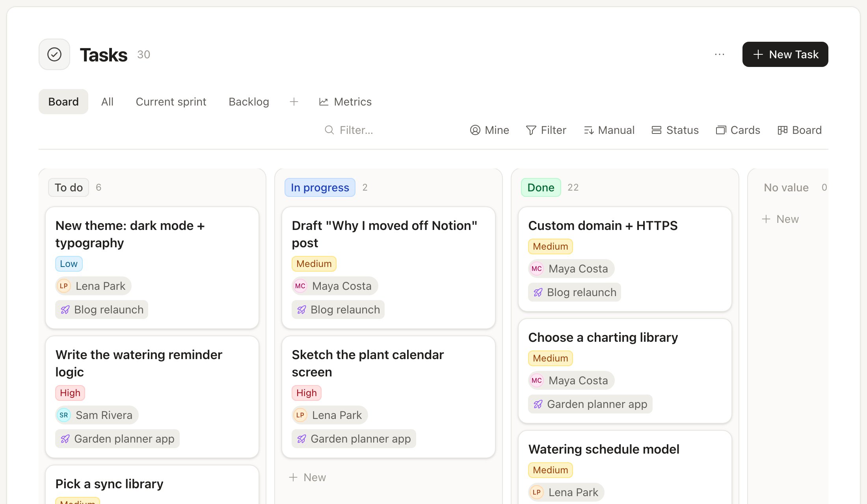Click Garden planner rocket on watering reminder card
This screenshot has height=504, width=867.
[x=65, y=439]
